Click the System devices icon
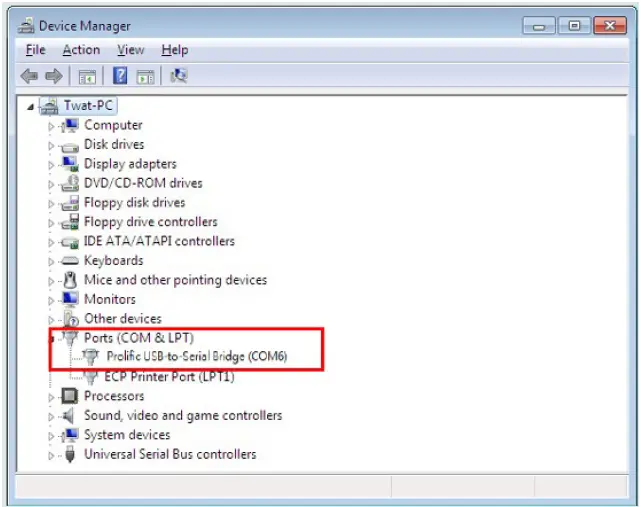The image size is (641, 507). click(70, 435)
